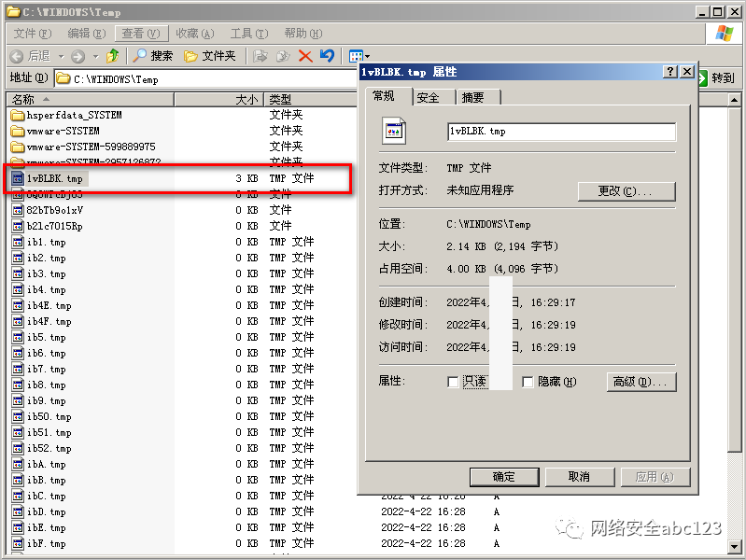Image resolution: width=746 pixels, height=560 pixels.
Task: Click the ibB.tmp file name
Action: click(x=46, y=480)
